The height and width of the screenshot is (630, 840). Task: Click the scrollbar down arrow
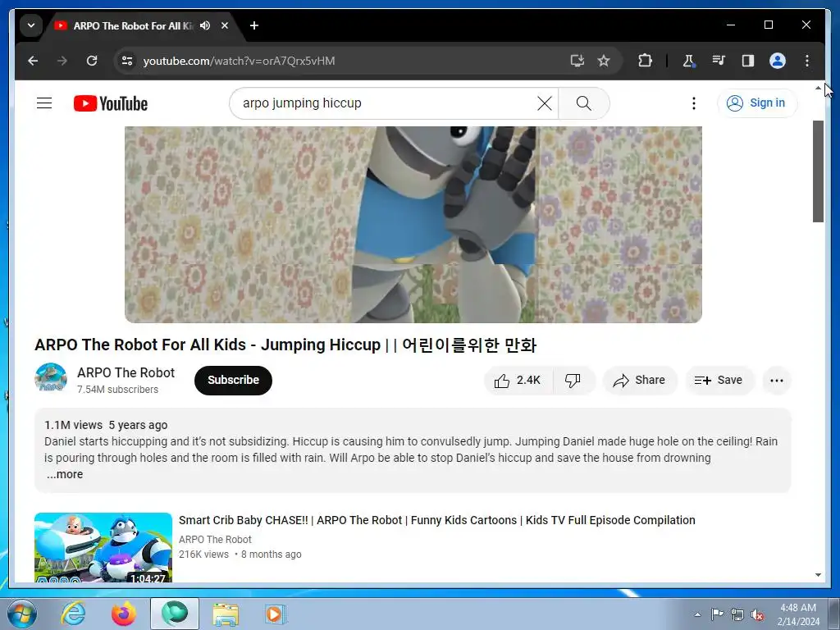[x=818, y=575]
